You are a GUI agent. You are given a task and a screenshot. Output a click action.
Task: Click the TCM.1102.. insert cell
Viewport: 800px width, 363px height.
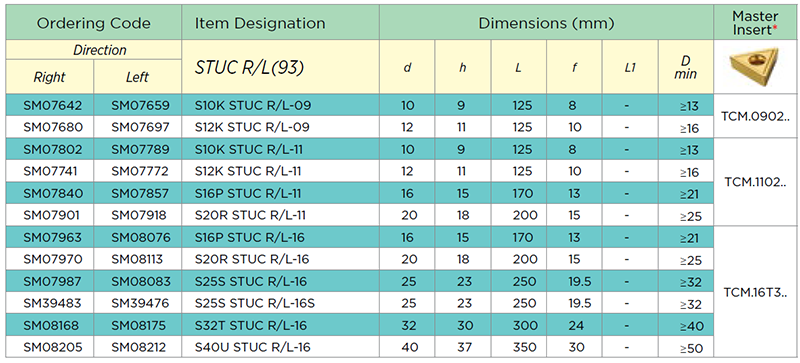click(756, 182)
